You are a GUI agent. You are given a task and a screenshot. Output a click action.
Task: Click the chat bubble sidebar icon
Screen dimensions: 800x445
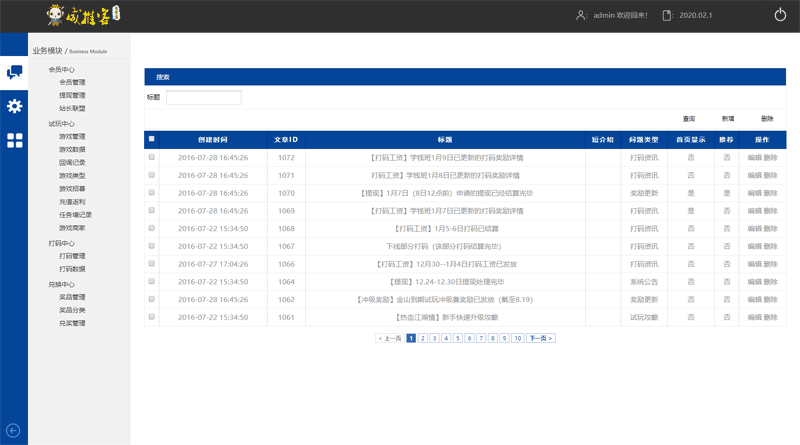[14, 72]
